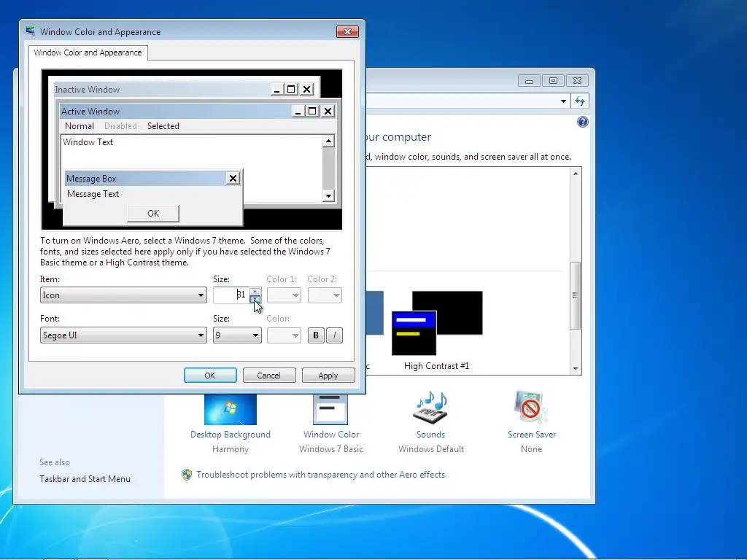Select the High Contrast #1 theme
The image size is (747, 560).
436,331
